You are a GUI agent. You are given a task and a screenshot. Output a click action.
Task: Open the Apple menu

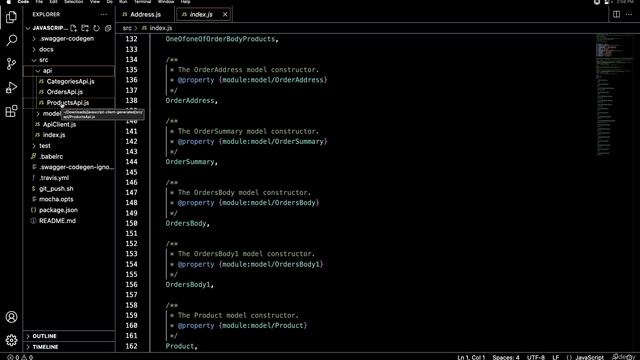9,2
